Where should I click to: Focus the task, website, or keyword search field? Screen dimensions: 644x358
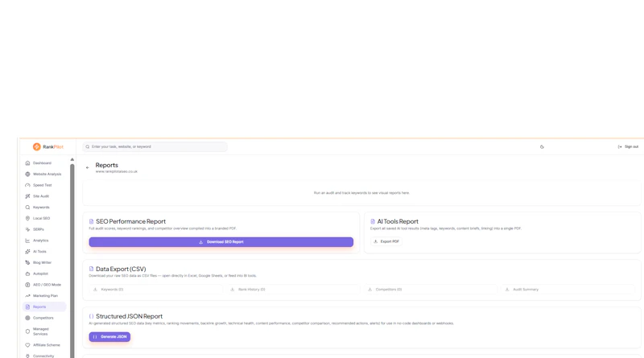155,146
